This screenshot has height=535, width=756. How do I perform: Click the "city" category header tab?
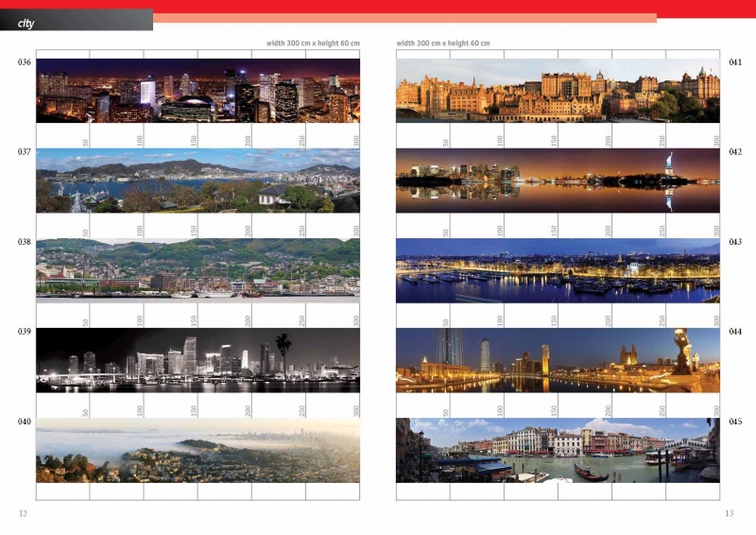click(26, 23)
